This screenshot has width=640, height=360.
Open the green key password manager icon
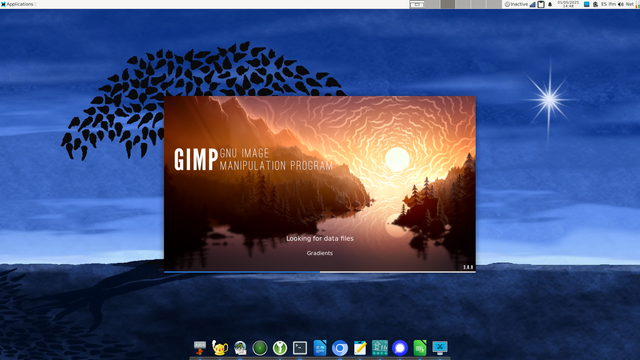coord(280,348)
